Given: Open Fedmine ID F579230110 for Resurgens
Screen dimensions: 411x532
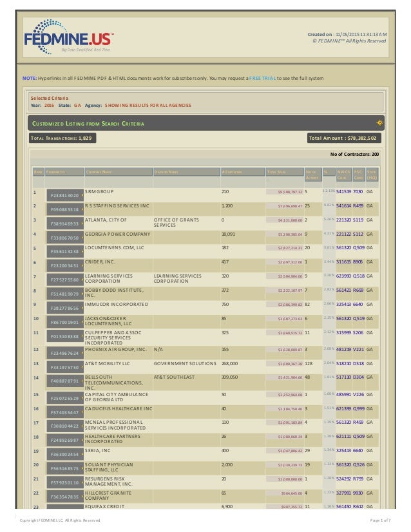Looking at the screenshot, I should point(65,482).
